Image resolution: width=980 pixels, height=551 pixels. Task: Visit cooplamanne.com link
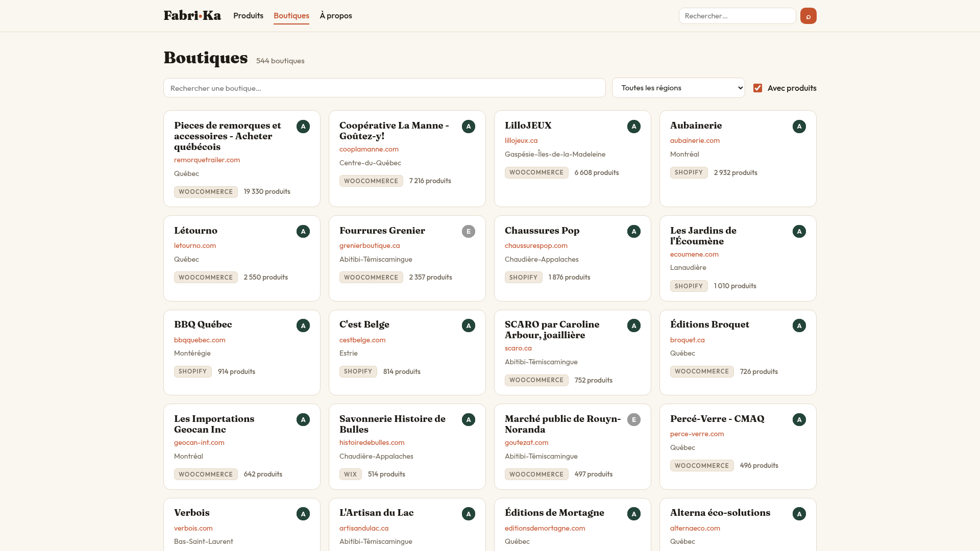369,149
